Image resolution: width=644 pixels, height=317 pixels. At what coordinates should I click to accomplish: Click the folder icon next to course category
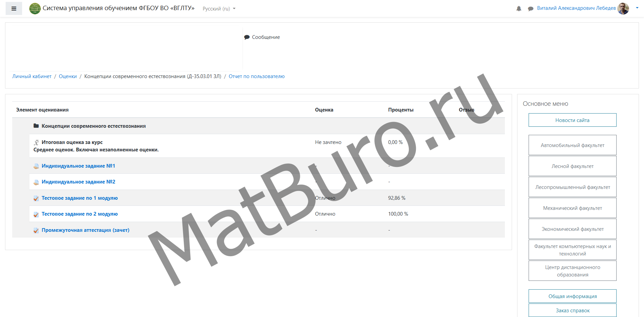(x=36, y=126)
